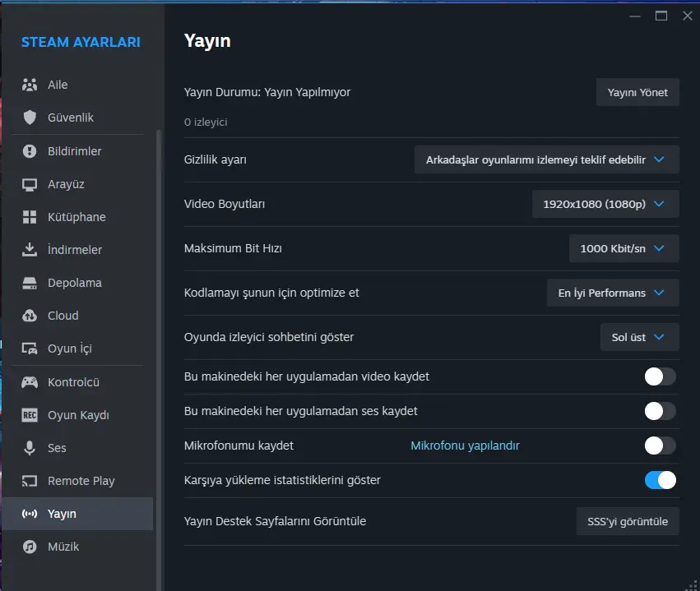Open Remote Play settings label

pos(81,481)
